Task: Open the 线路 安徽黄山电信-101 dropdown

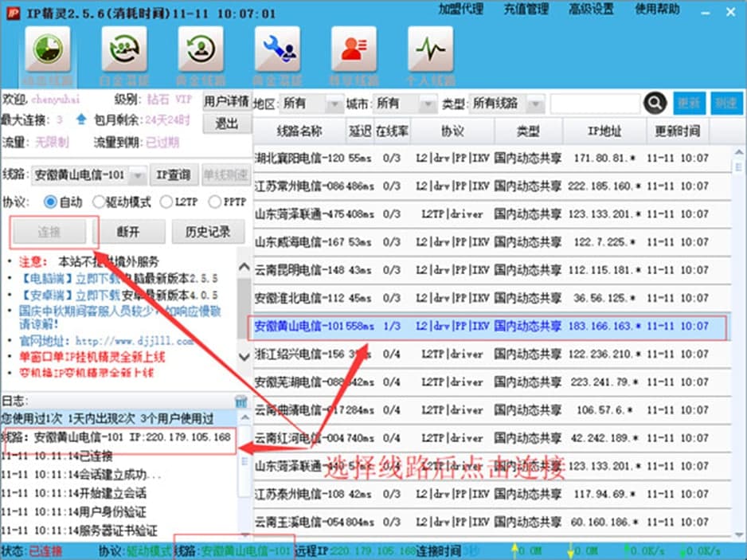Action: coord(139,174)
